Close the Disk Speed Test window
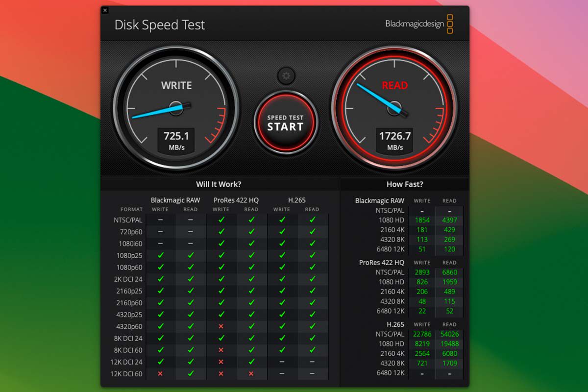This screenshot has width=588, height=392. pyautogui.click(x=105, y=10)
